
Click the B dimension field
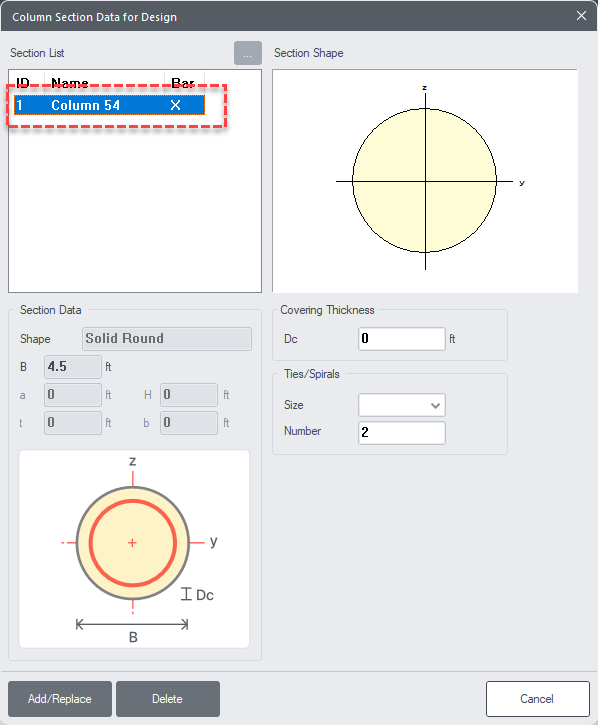[73, 367]
